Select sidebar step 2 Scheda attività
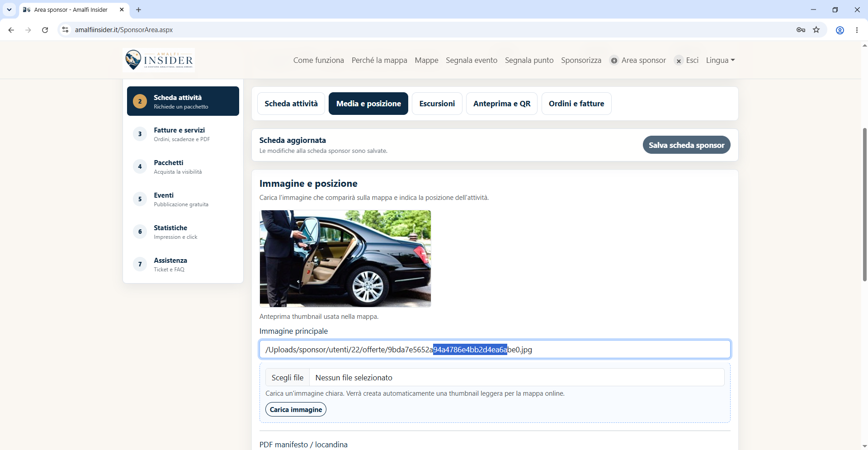This screenshot has height=450, width=868. [x=183, y=101]
